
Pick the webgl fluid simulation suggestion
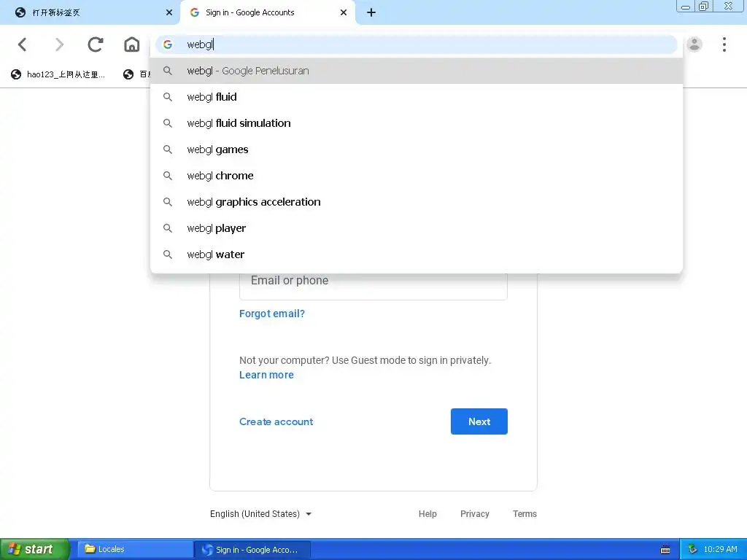[x=417, y=123]
